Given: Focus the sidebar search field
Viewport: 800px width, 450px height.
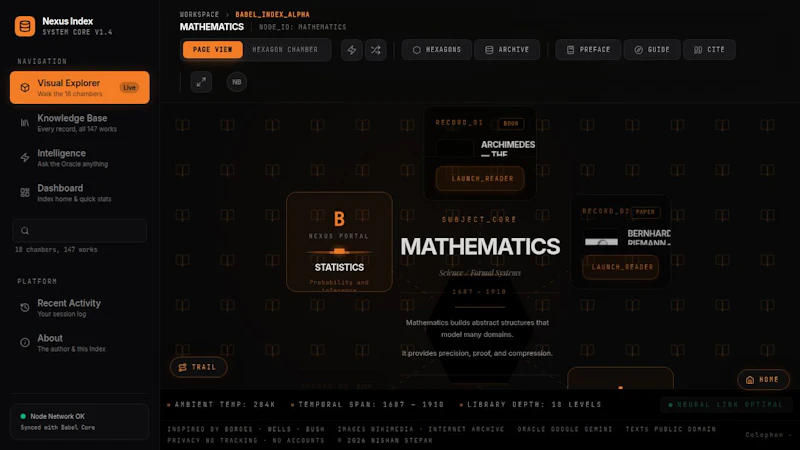Looking at the screenshot, I should (80, 231).
